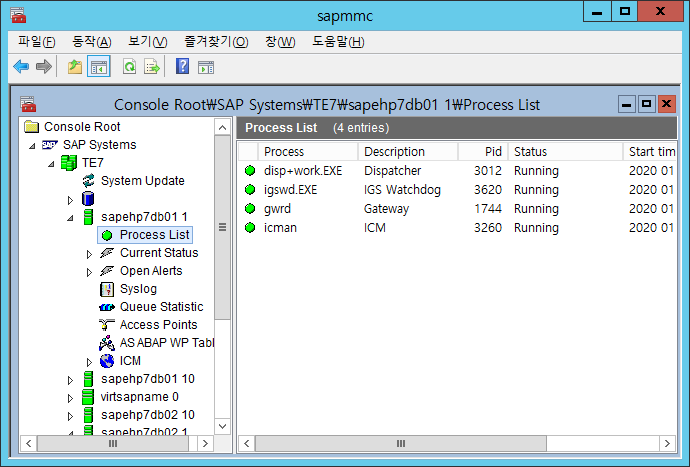Screen dimensions: 690x467
Task: Click the Open Alerts icon
Action: tap(107, 271)
